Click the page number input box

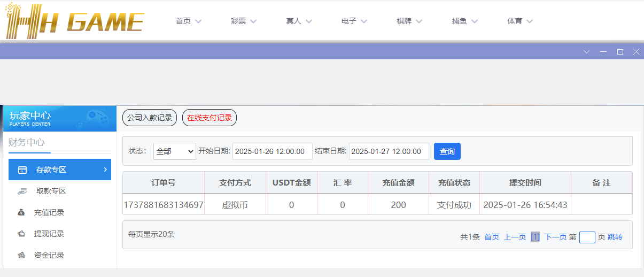(x=587, y=237)
